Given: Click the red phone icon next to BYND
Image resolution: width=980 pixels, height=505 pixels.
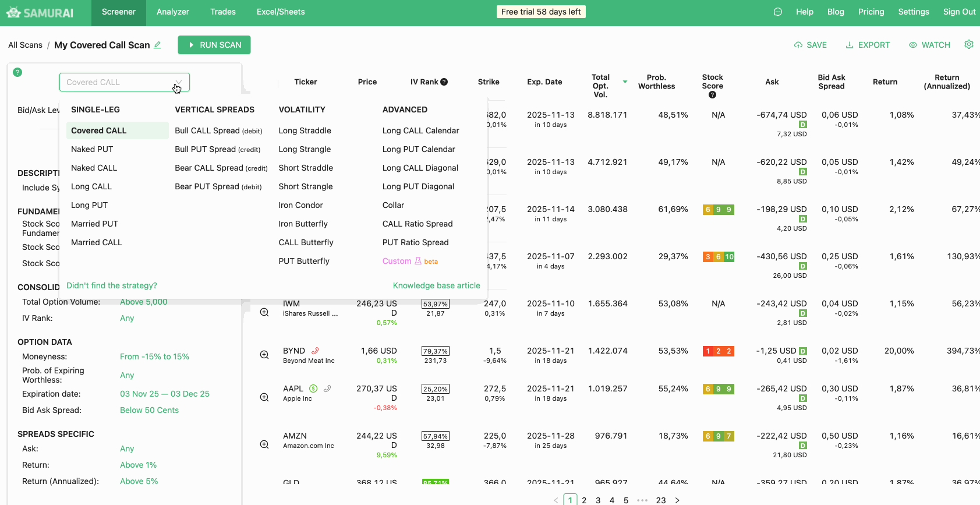Looking at the screenshot, I should click(x=315, y=351).
